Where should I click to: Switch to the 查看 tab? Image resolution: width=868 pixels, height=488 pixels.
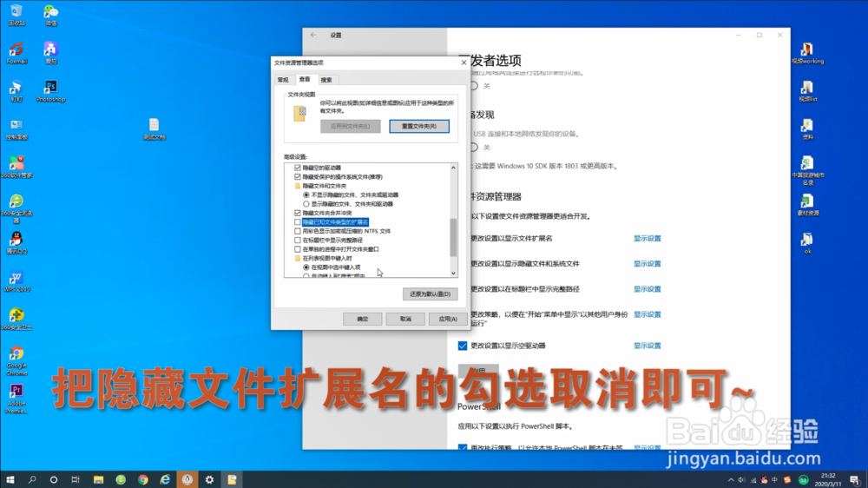[305, 79]
